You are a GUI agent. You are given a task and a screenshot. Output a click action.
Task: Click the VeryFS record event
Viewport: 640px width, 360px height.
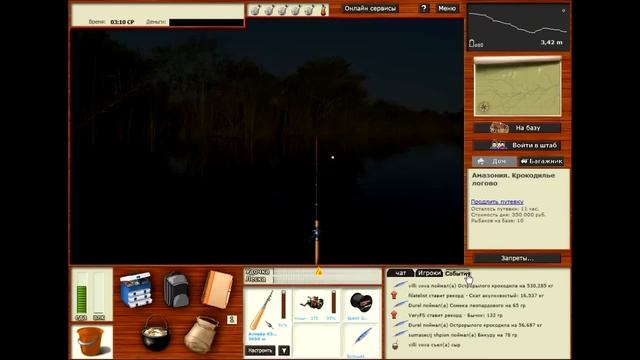447,315
